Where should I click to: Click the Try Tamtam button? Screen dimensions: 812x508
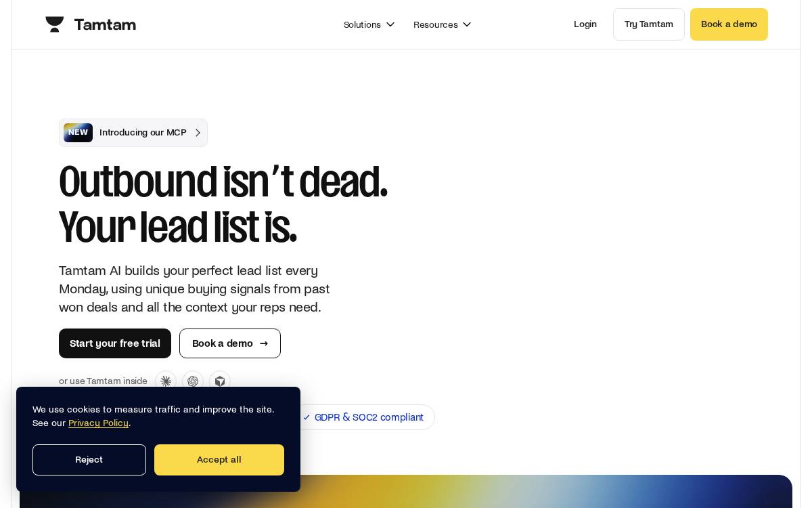point(649,24)
